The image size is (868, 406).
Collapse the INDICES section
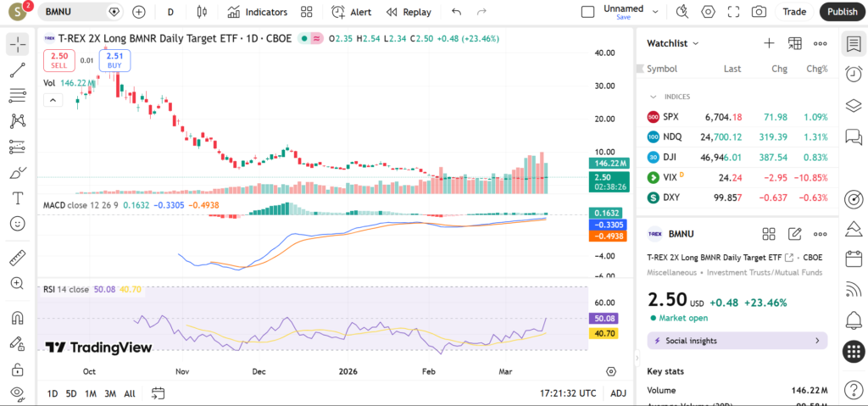(654, 97)
